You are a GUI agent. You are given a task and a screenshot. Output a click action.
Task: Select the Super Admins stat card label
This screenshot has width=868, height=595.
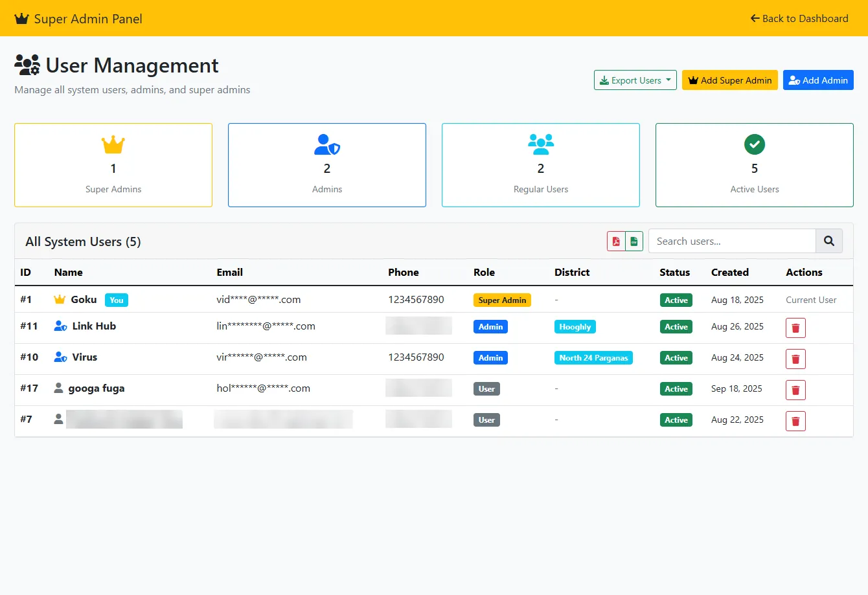point(113,189)
